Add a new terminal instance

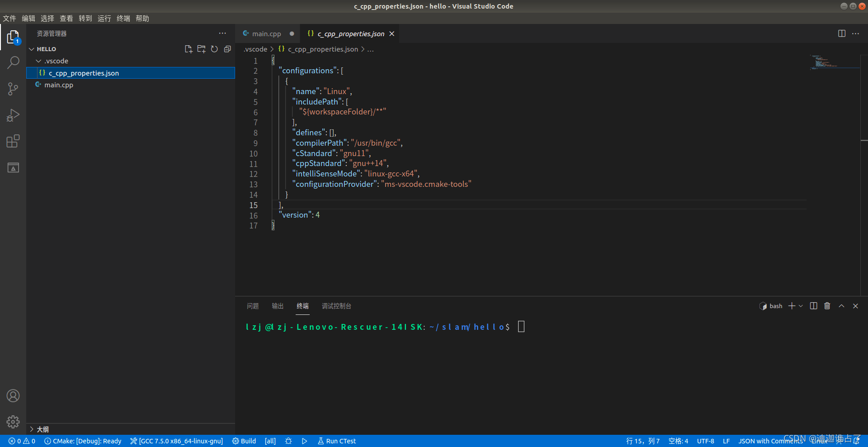click(792, 306)
